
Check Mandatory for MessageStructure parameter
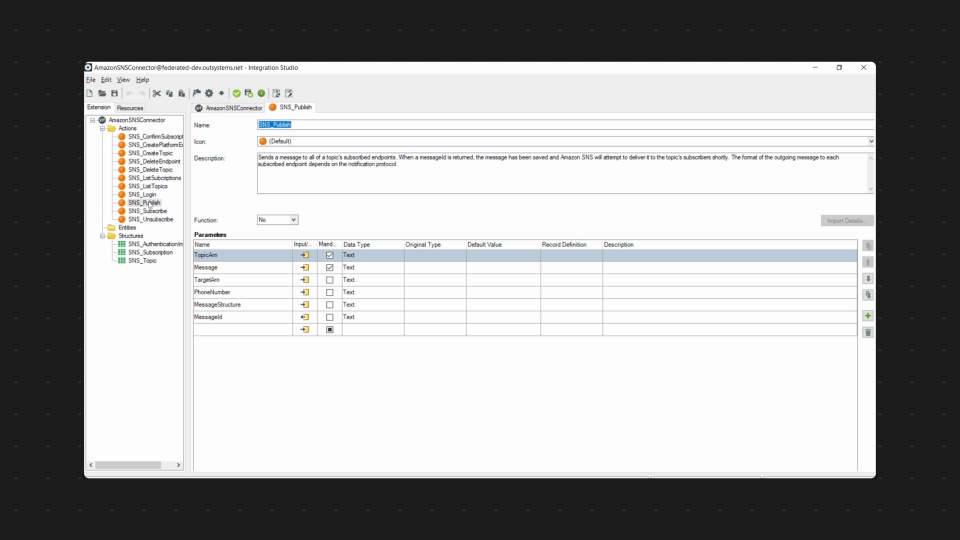pos(329,305)
